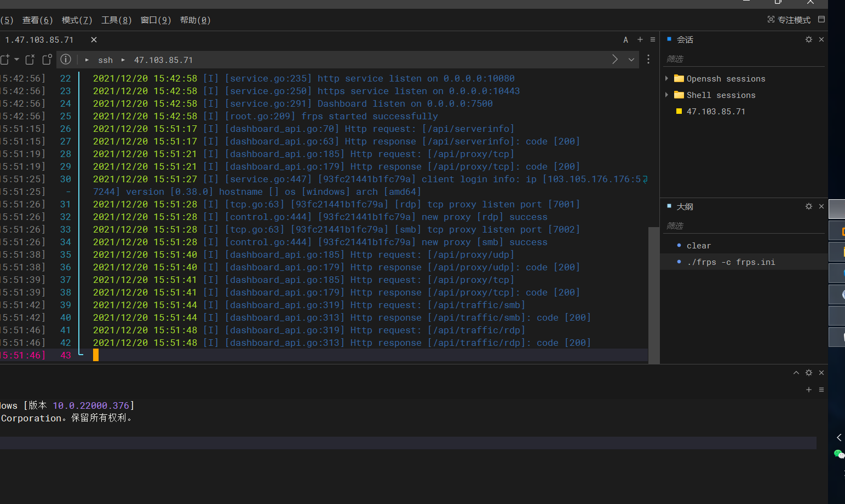Select the Openssh sessions folder label
The height and width of the screenshot is (504, 845).
pyautogui.click(x=726, y=79)
